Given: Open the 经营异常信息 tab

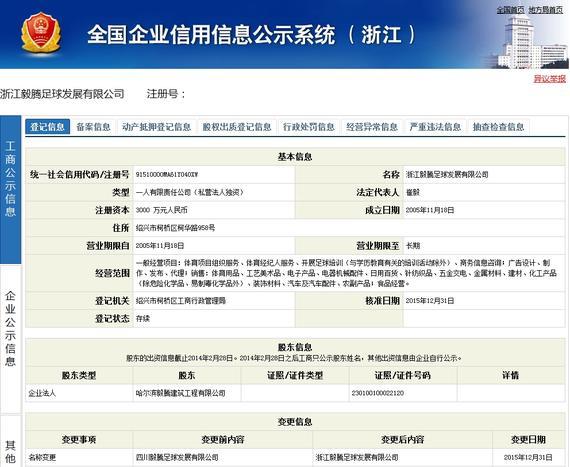Looking at the screenshot, I should (x=372, y=127).
